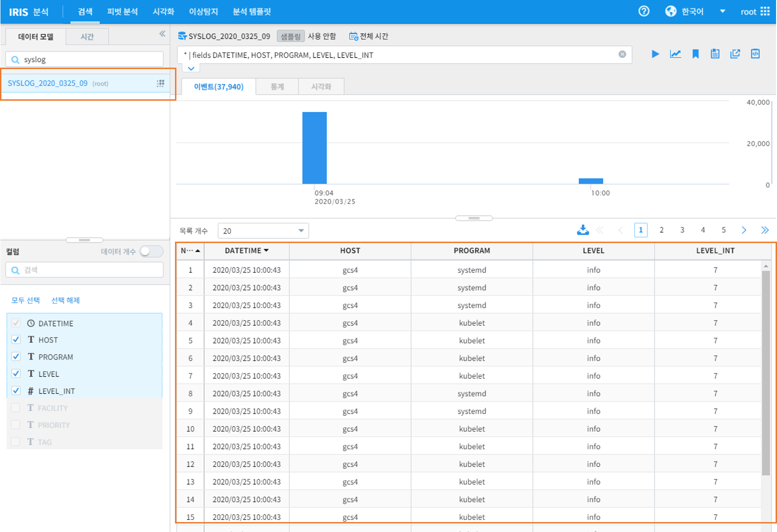Click the DATETIME column checkbox
Screen dimensions: 777x532
click(16, 323)
